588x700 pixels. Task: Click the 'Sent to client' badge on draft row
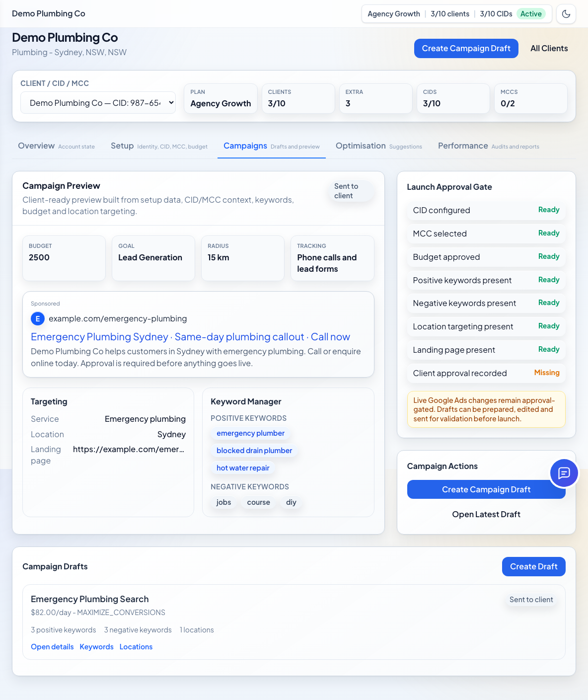click(x=531, y=600)
